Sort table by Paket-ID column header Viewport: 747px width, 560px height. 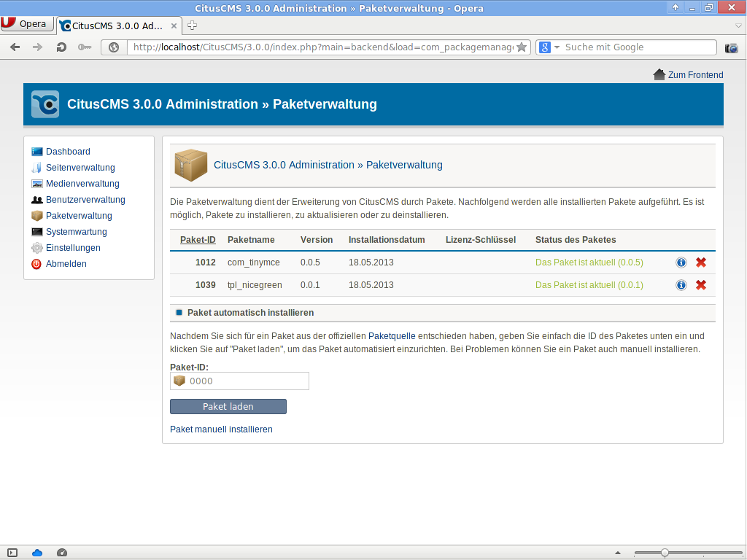click(198, 240)
